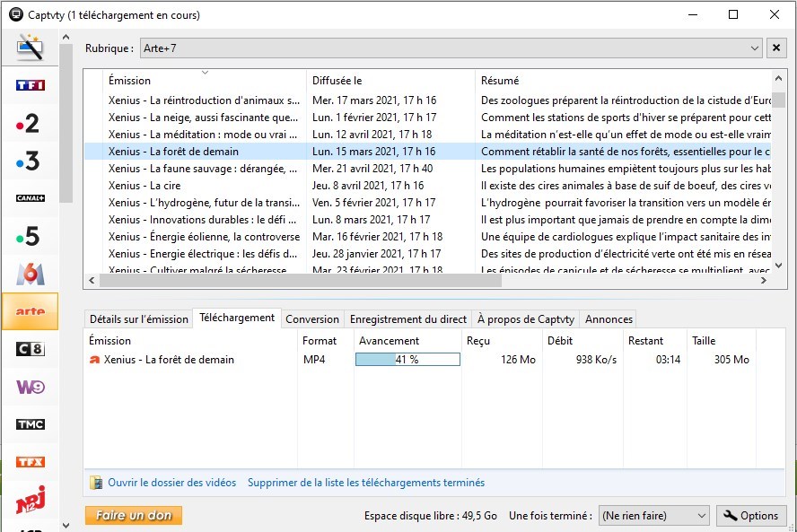Select the TMC channel icon
Image resolution: width=797 pixels, height=532 pixels.
(30, 424)
